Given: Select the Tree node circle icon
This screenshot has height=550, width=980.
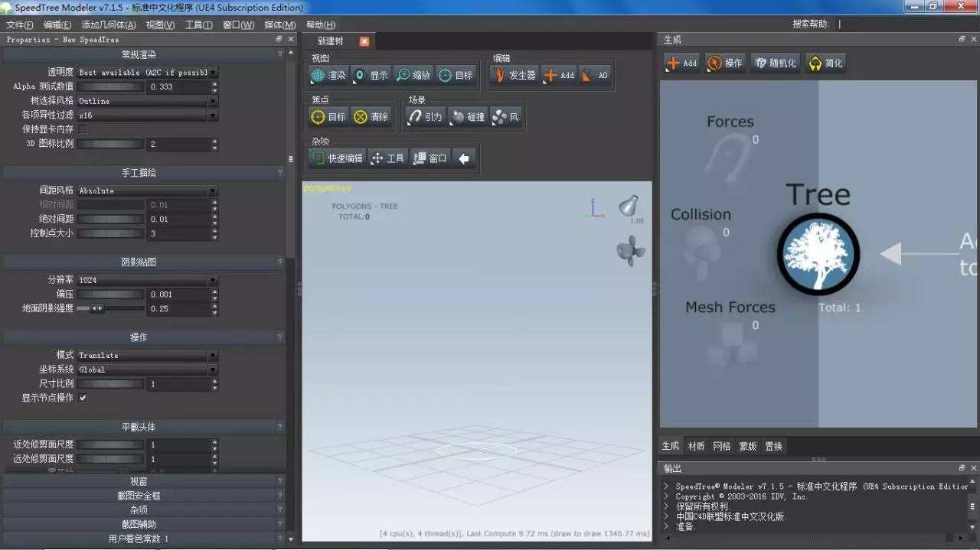Looking at the screenshot, I should [818, 254].
